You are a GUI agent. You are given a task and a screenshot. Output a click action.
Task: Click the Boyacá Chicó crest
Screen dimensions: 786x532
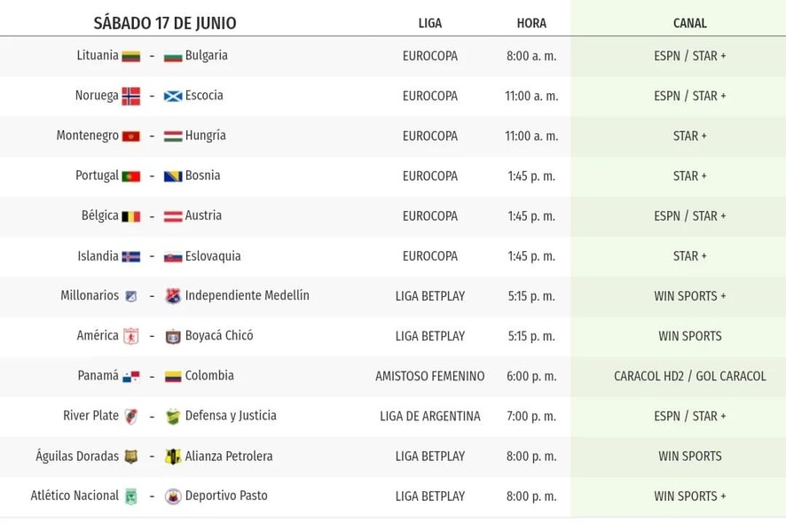(x=173, y=336)
